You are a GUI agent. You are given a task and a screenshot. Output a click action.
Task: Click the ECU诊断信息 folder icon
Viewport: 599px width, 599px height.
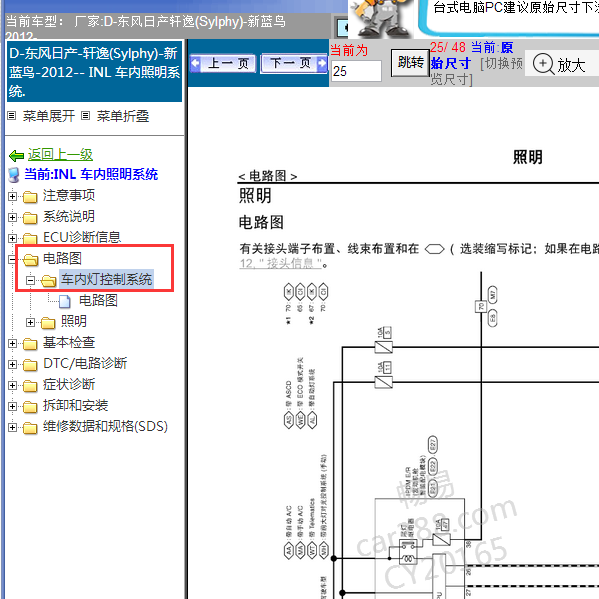tap(30, 239)
